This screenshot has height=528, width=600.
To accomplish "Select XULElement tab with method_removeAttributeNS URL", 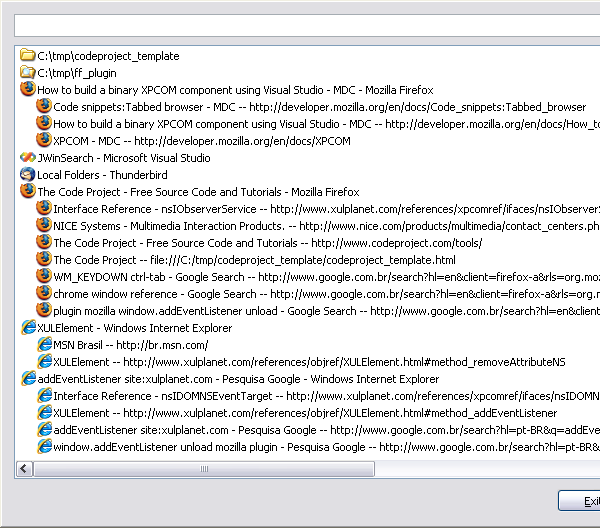I will [x=309, y=362].
